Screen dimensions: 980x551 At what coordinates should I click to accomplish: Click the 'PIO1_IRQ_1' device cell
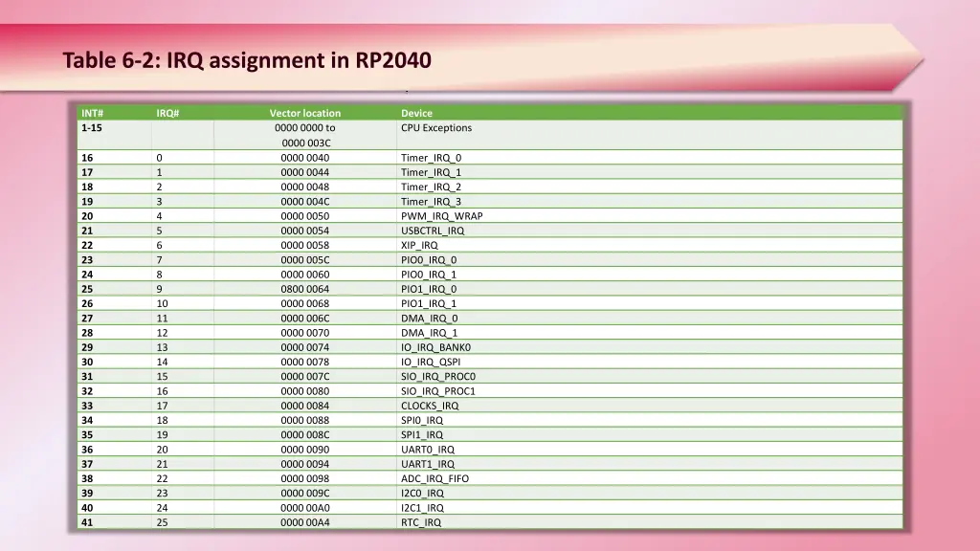[x=429, y=303]
